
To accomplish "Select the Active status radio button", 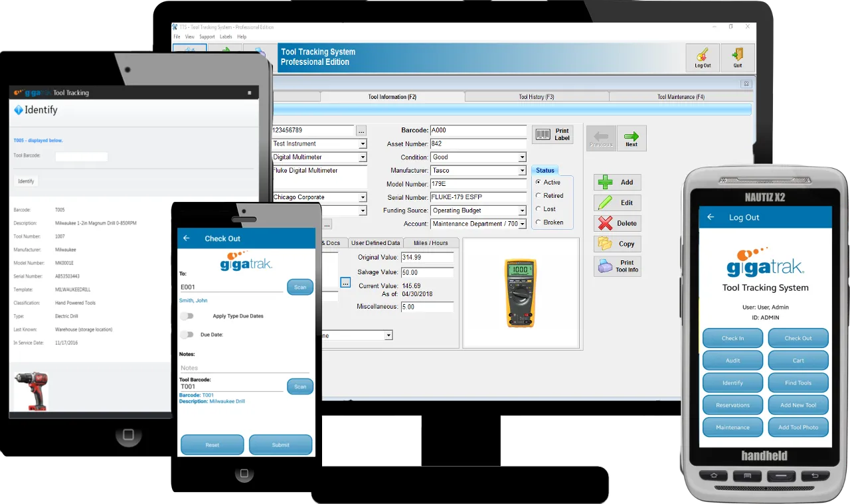I will (538, 183).
